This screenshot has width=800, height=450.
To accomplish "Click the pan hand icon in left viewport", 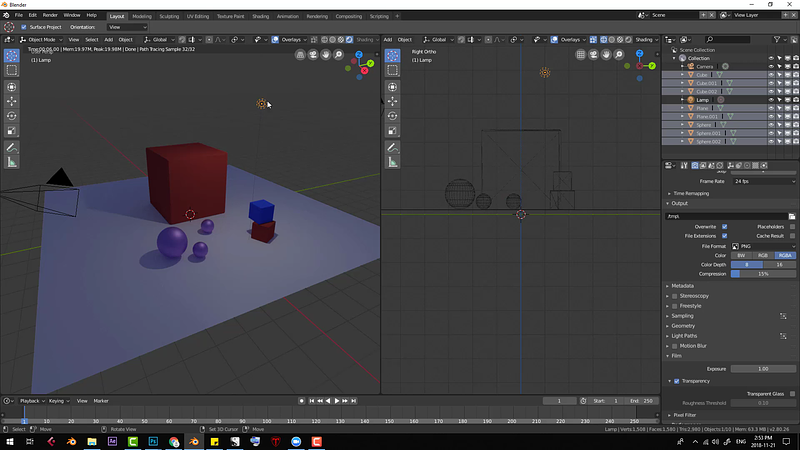I will pos(326,55).
